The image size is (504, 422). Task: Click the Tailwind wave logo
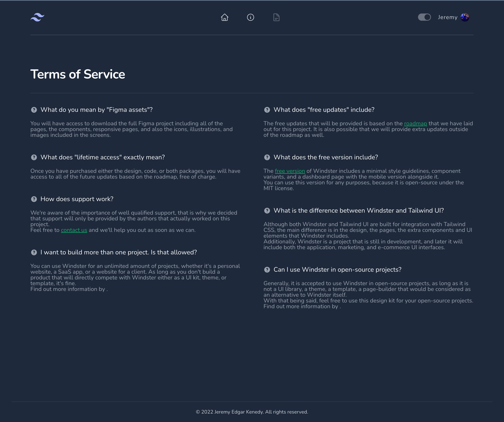pyautogui.click(x=37, y=17)
